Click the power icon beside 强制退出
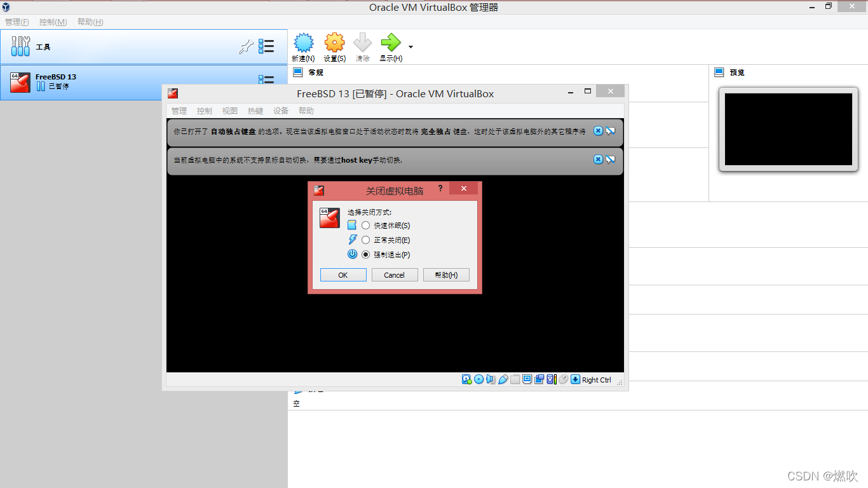The width and height of the screenshot is (868, 488). coord(353,254)
